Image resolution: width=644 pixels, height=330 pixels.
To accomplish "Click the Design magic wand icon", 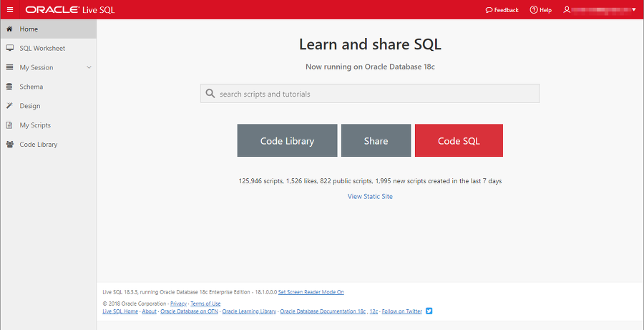I will click(10, 106).
